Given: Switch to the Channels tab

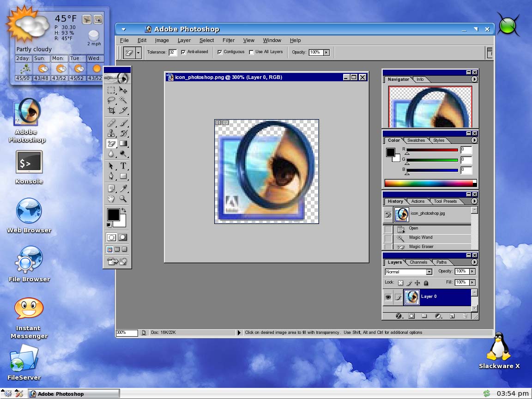Looking at the screenshot, I should click(x=418, y=262).
